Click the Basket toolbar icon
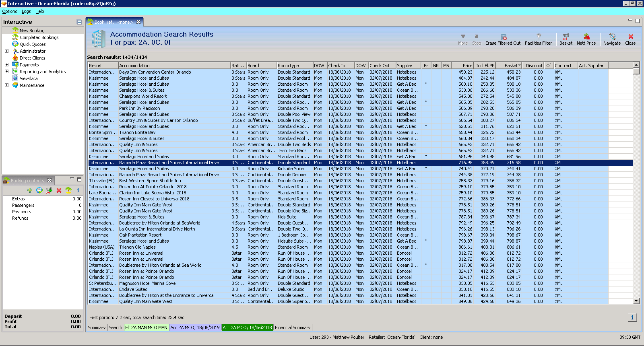This screenshot has height=346, width=644. click(x=566, y=37)
